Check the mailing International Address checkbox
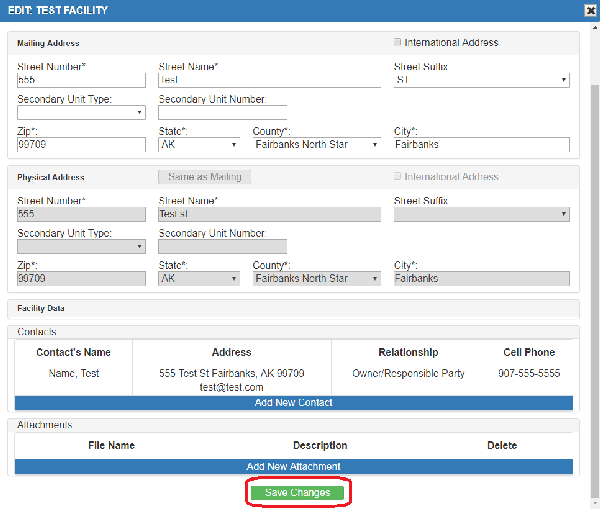This screenshot has height=509, width=600. tap(398, 43)
